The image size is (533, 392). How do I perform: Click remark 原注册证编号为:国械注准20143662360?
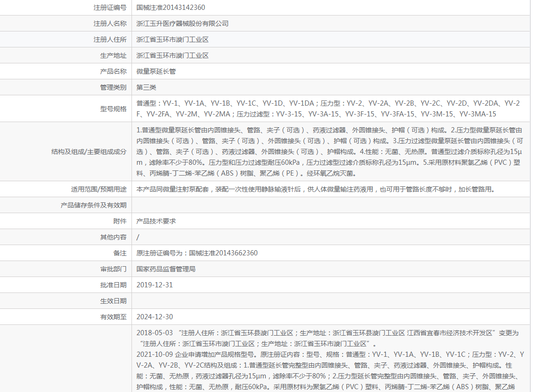[197, 253]
